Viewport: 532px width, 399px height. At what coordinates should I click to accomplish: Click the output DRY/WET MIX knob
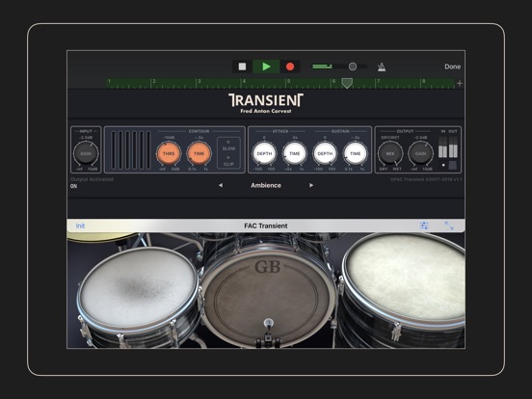click(x=390, y=153)
